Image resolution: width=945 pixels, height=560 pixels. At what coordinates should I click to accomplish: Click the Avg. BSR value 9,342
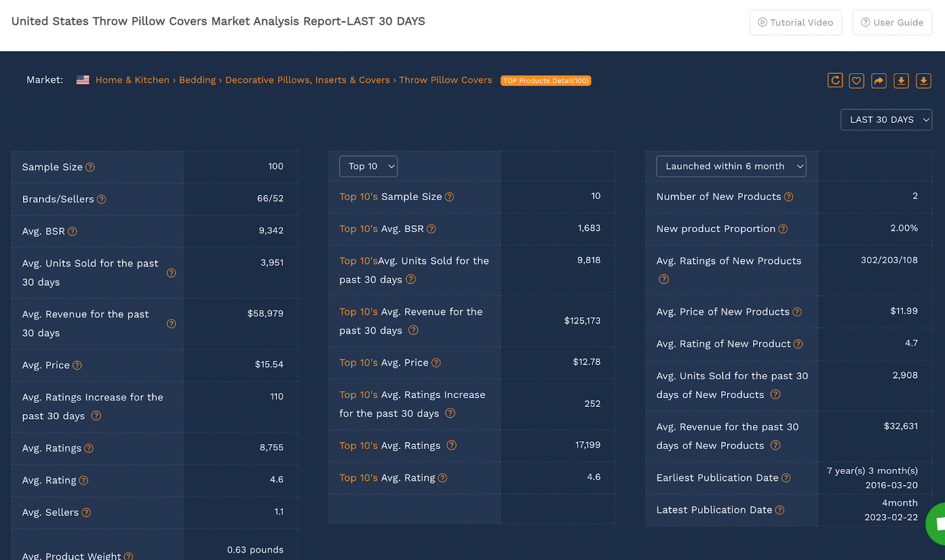pyautogui.click(x=271, y=230)
